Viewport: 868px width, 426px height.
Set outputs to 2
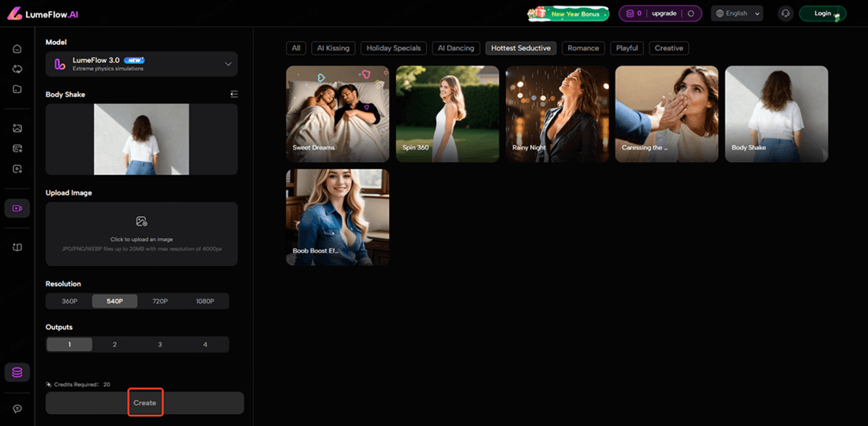(114, 345)
